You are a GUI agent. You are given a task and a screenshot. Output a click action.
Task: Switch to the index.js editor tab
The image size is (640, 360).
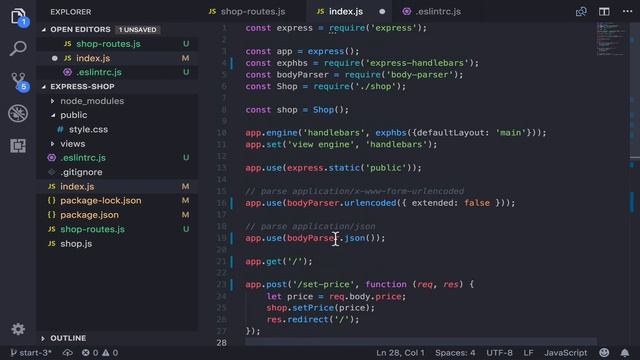346,11
